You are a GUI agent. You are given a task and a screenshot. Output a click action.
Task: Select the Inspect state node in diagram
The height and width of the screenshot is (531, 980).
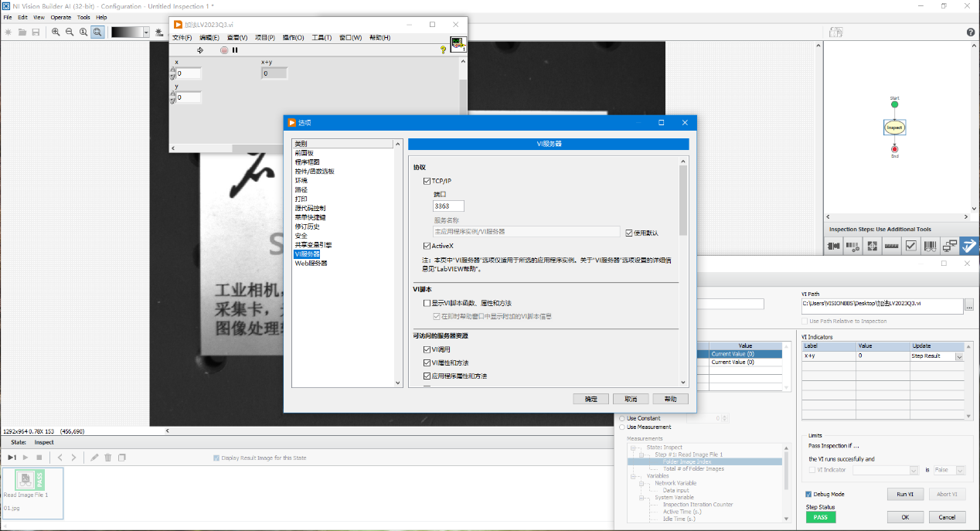coord(894,127)
